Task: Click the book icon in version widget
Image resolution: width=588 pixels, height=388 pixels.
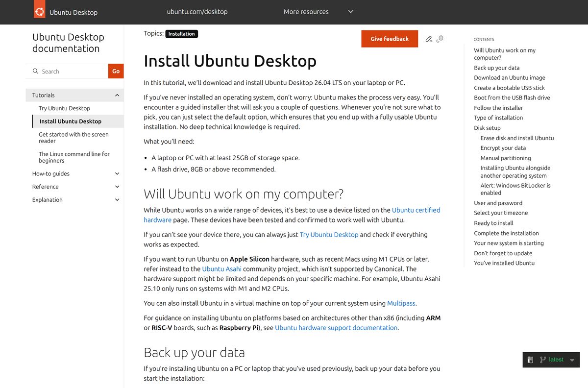Action: pos(530,360)
